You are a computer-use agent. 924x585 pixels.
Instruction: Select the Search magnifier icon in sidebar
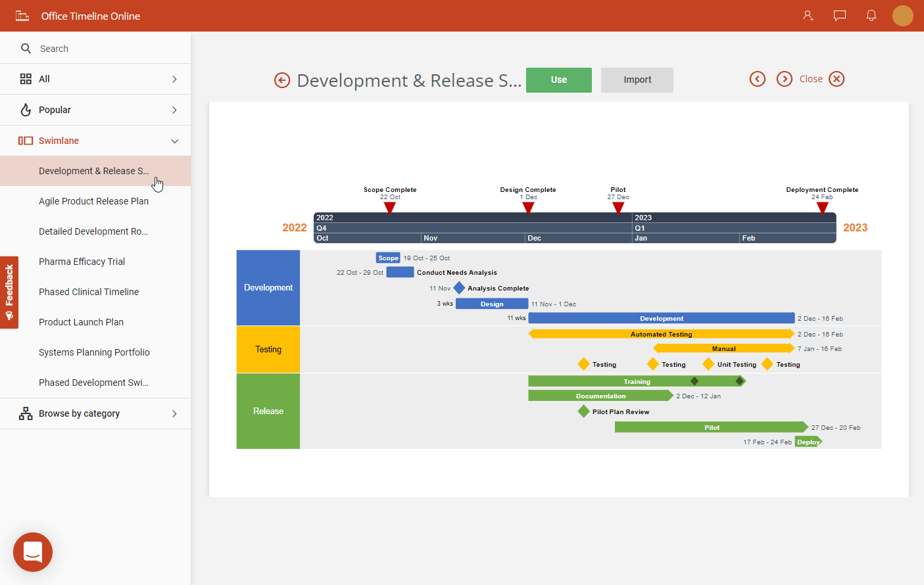tap(26, 48)
